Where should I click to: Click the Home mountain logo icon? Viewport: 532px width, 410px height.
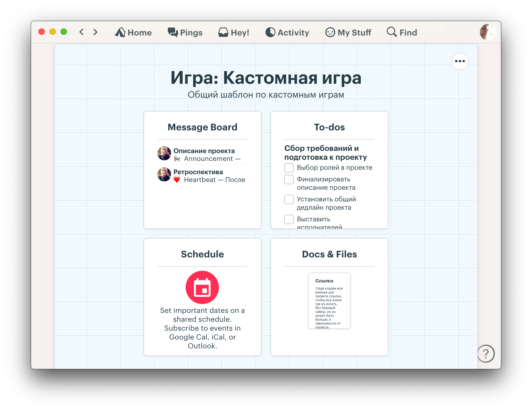tap(120, 32)
